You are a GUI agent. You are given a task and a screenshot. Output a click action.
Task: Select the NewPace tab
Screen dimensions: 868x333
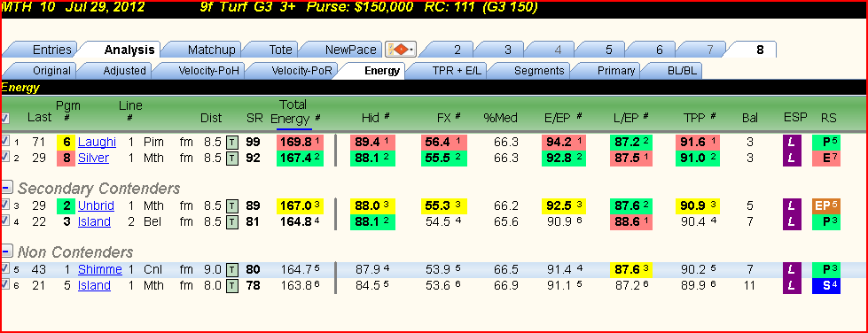point(346,50)
